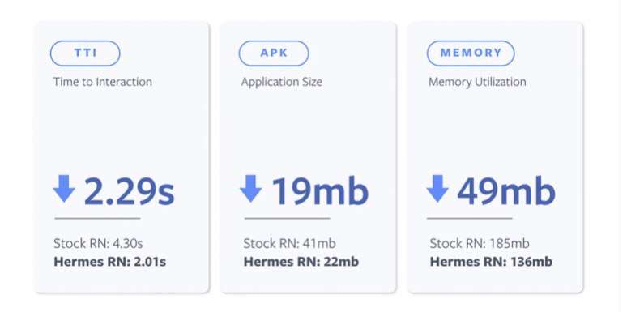The width and height of the screenshot is (644, 312).
Task: Click Hermes RN: 22mb text
Action: [x=301, y=262]
